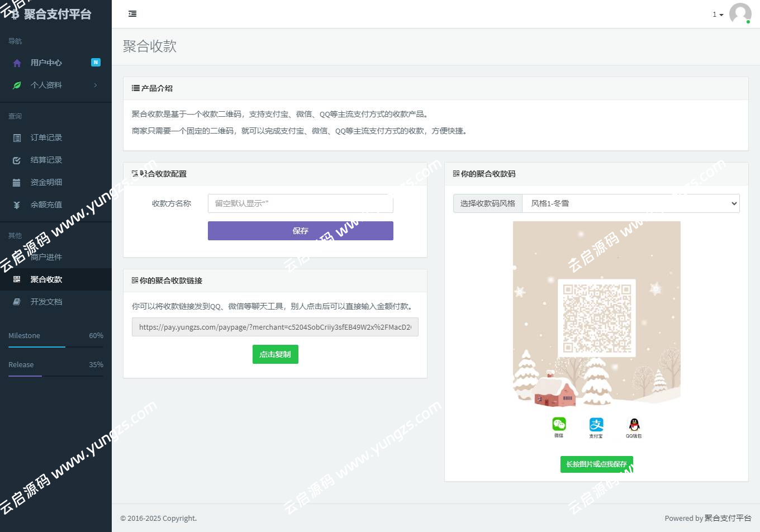Click the 余额充值 yuan symbol icon
The image size is (760, 532).
(17, 205)
